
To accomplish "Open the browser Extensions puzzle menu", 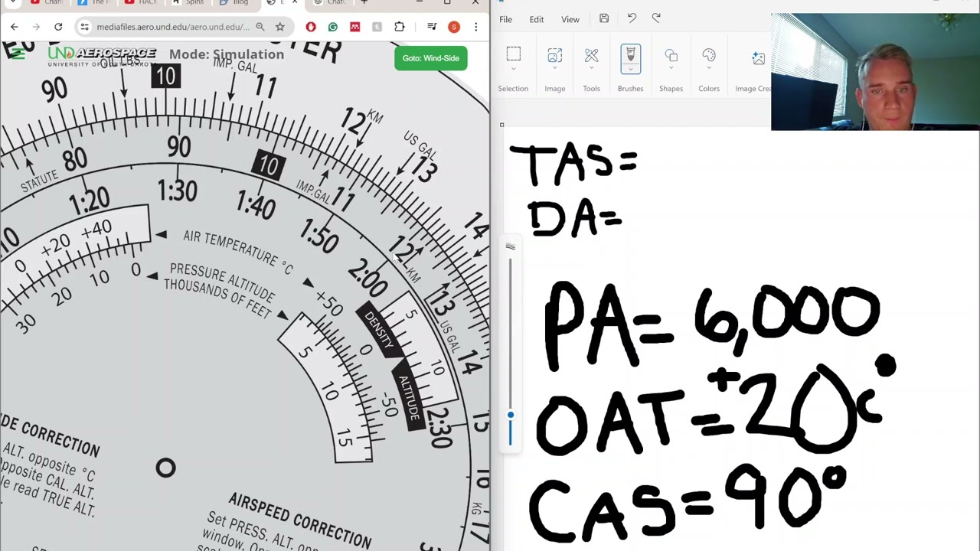I will pos(399,27).
